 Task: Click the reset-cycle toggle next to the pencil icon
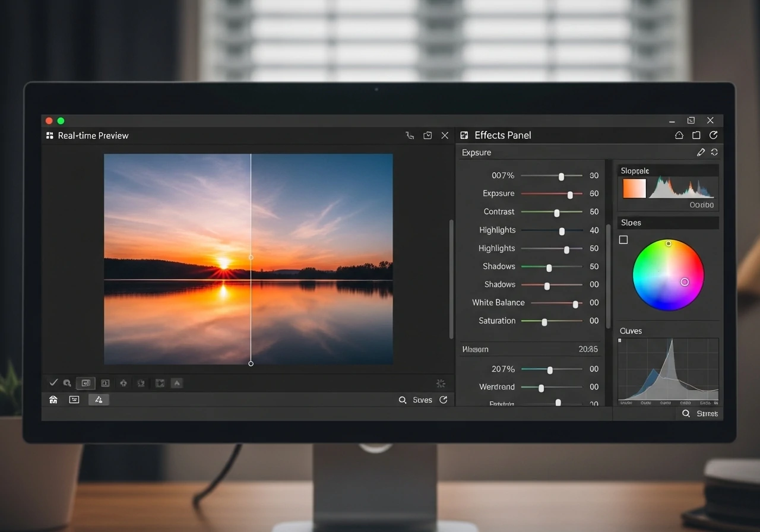(714, 152)
